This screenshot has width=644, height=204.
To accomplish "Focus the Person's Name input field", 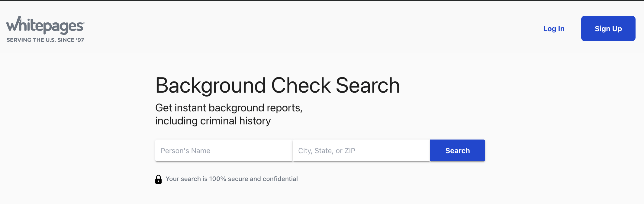I will pyautogui.click(x=224, y=150).
